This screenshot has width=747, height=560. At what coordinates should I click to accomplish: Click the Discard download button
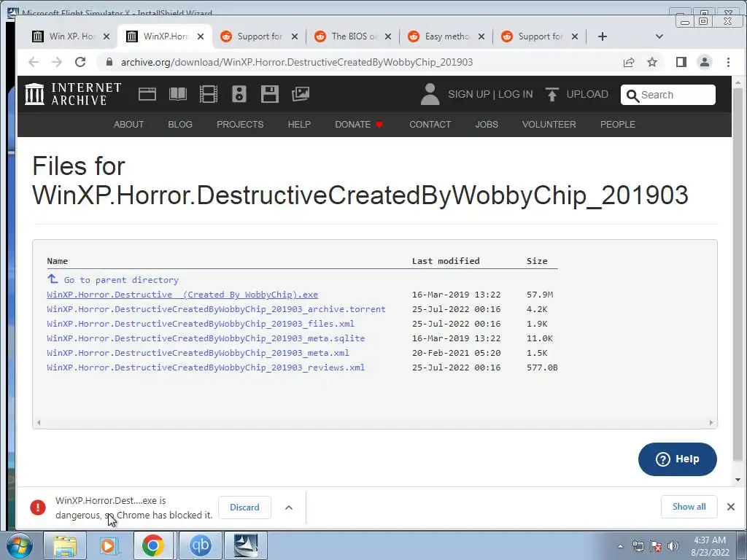click(x=244, y=507)
